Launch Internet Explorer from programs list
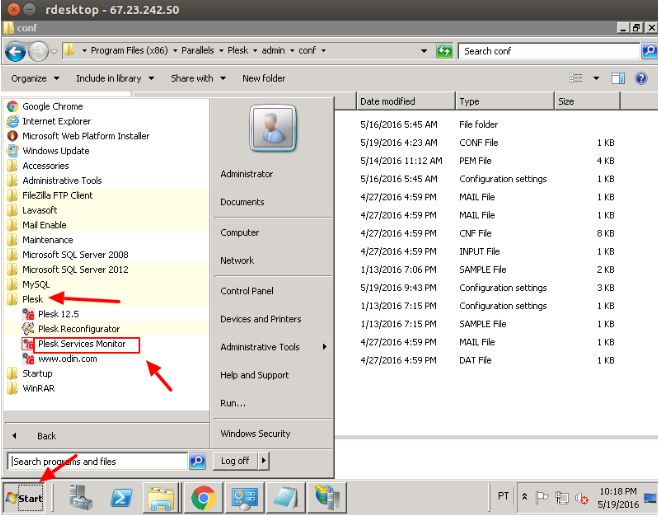The image size is (658, 515). 49,121
